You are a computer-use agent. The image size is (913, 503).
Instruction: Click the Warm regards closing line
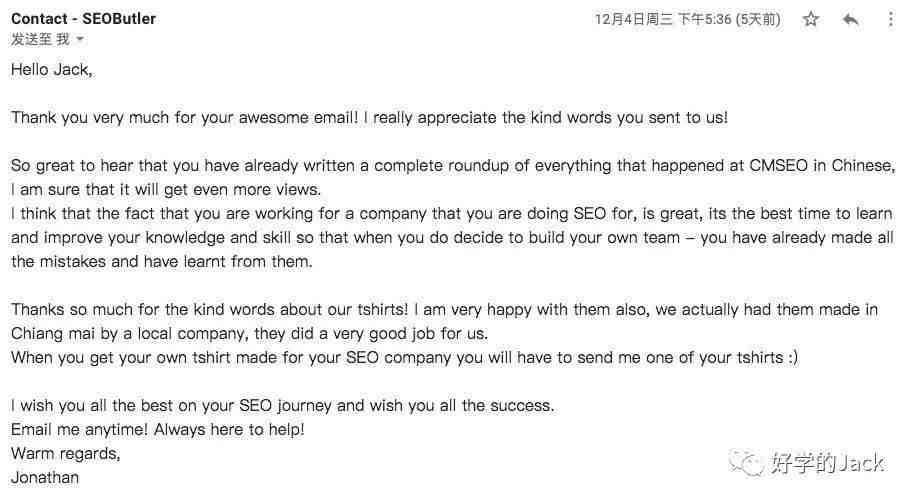pyautogui.click(x=65, y=453)
